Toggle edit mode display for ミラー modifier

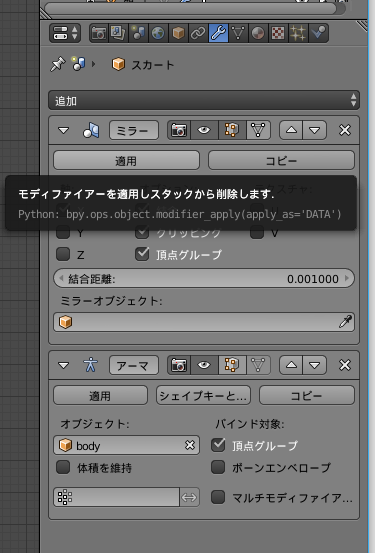(x=232, y=130)
